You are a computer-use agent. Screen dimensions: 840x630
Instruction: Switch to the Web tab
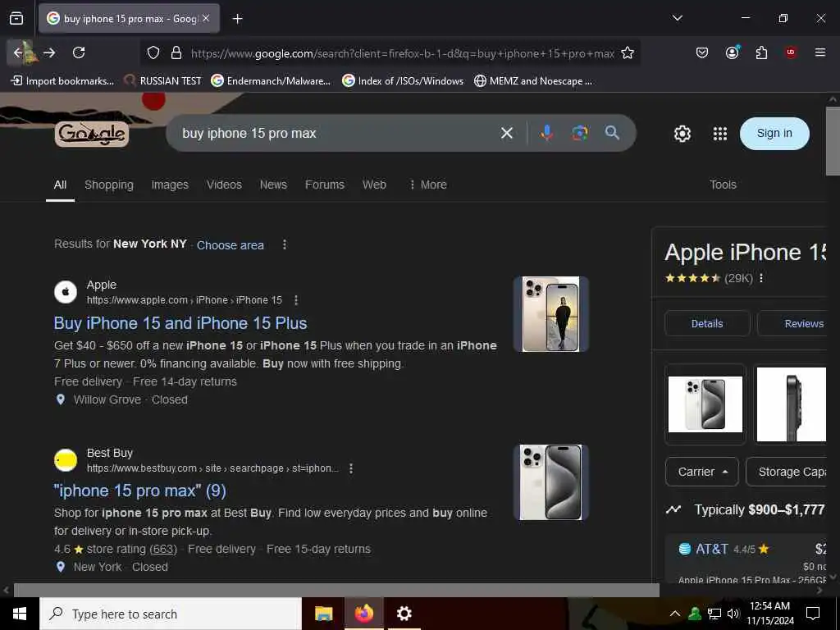click(374, 185)
